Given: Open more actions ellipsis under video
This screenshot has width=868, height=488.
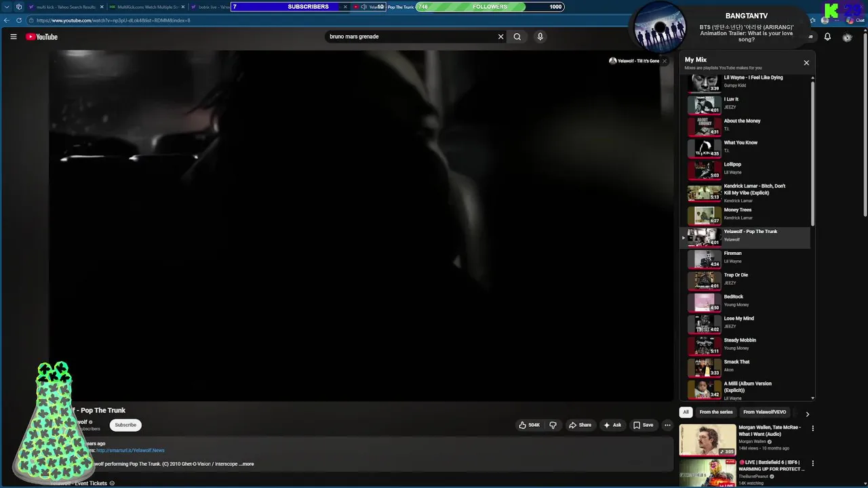Looking at the screenshot, I should click(x=667, y=425).
